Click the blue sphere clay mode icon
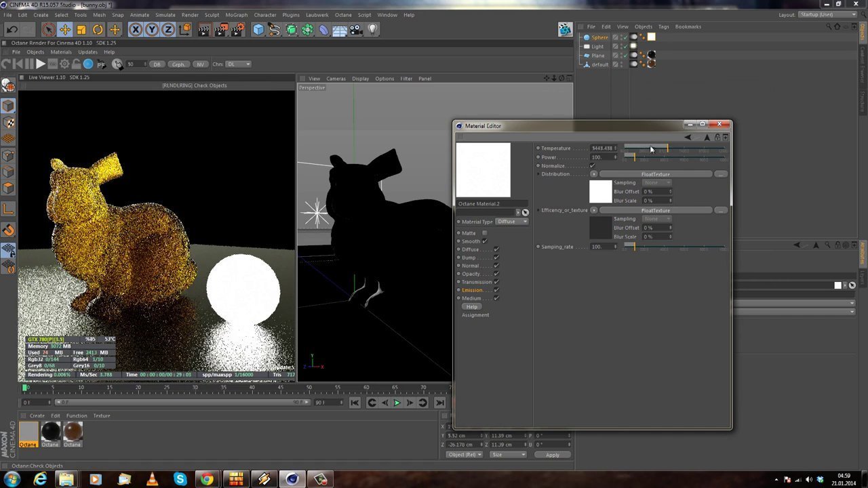 (88, 64)
